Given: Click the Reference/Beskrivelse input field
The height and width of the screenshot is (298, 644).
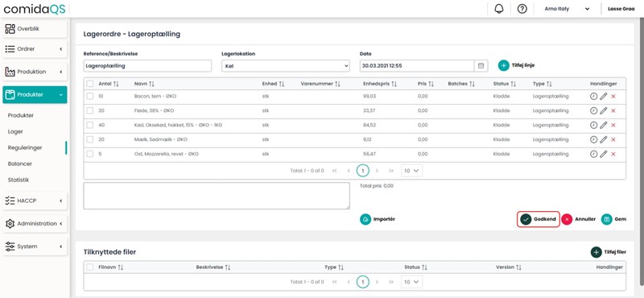Looking at the screenshot, I should tap(147, 66).
